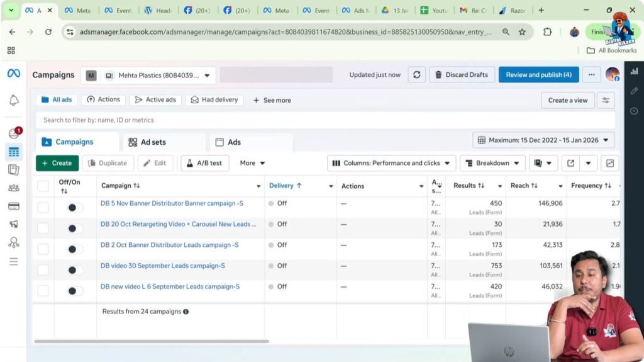Open the Results column header dropdown arrow
The width and height of the screenshot is (644, 362).
[x=500, y=186]
